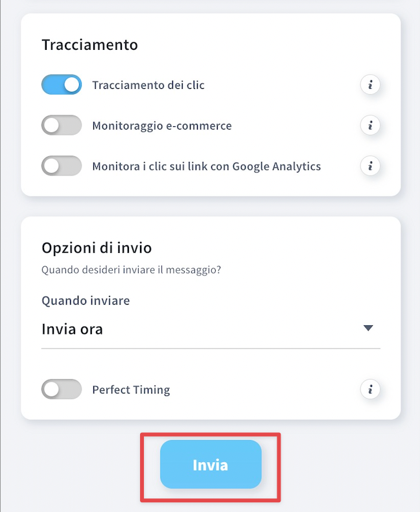
Task: Open the Invia ora selection field
Action: pos(211,329)
